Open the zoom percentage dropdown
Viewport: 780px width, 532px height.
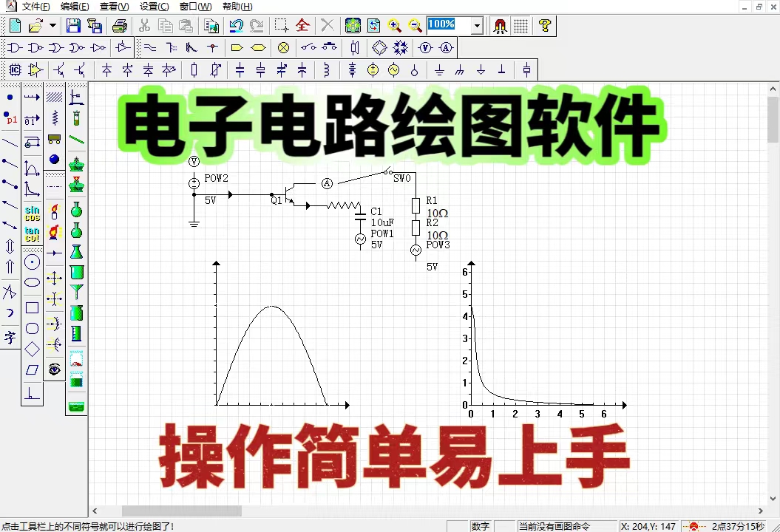476,26
